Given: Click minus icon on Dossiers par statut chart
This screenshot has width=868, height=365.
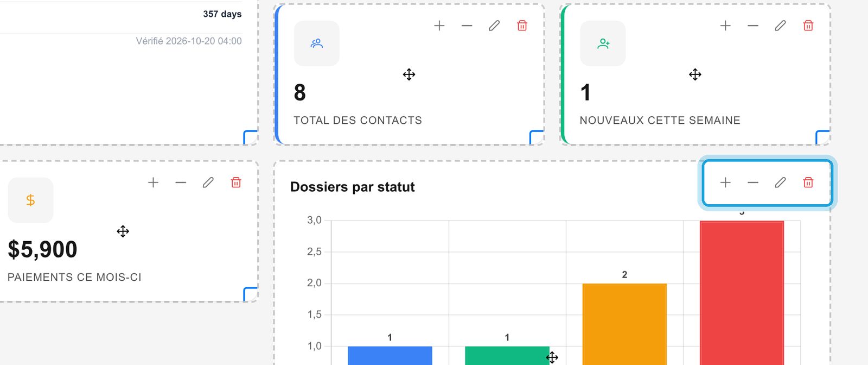Looking at the screenshot, I should coord(753,182).
